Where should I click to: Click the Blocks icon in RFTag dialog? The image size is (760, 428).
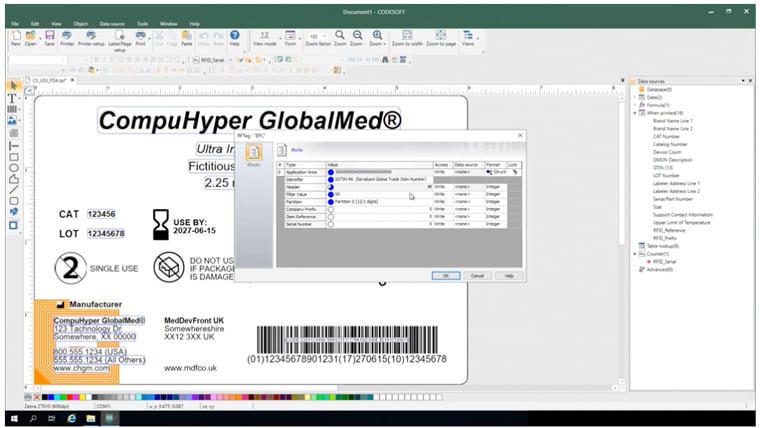(254, 154)
